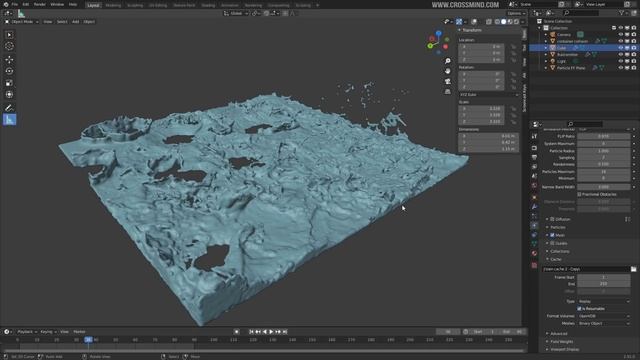The height and width of the screenshot is (360, 640).
Task: Switch perspective/orthographic view icon
Action: pyautogui.click(x=448, y=91)
